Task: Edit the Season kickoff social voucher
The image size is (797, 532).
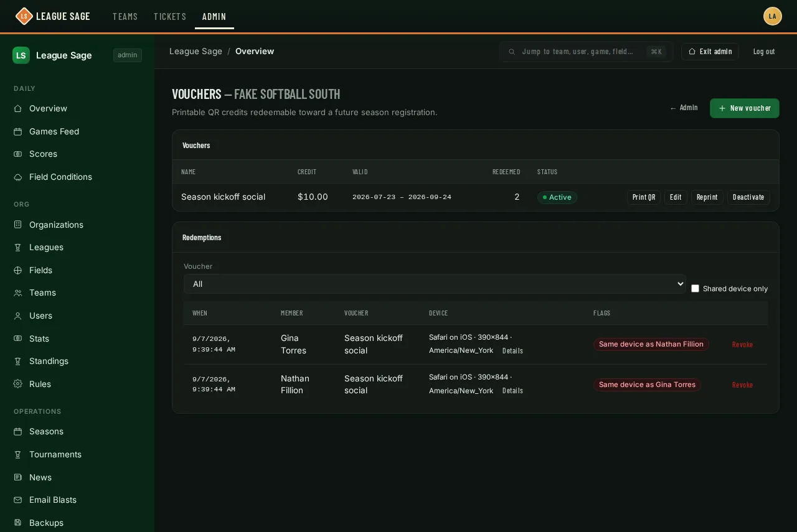Action: [x=676, y=197]
